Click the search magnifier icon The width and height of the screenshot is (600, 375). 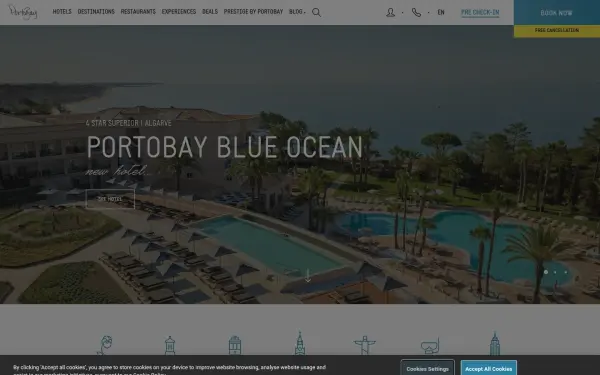(x=316, y=12)
